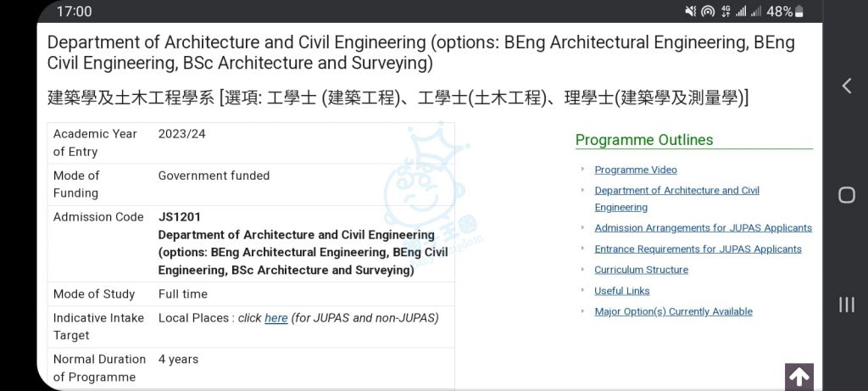This screenshot has height=391, width=868.
Task: Open Department of Architecture and Civil Engineering link
Action: [x=676, y=198]
